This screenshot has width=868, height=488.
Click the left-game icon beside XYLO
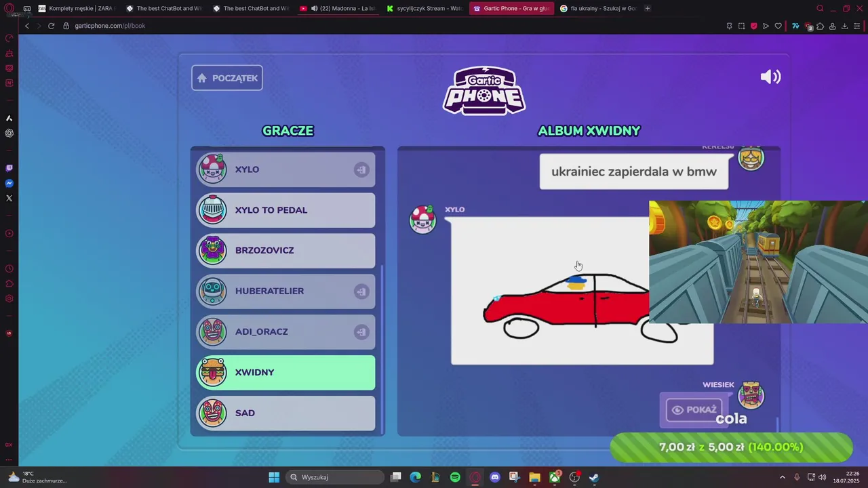[x=361, y=170]
